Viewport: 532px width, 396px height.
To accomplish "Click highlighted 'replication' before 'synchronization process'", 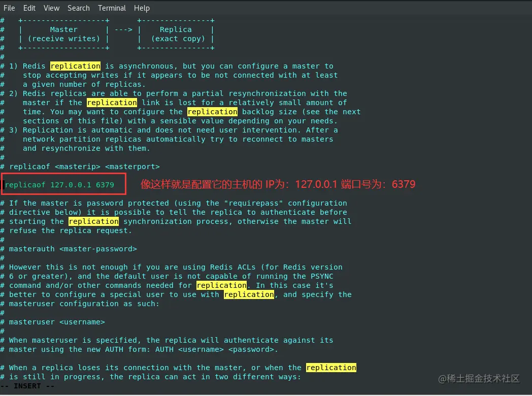I will click(x=93, y=221).
